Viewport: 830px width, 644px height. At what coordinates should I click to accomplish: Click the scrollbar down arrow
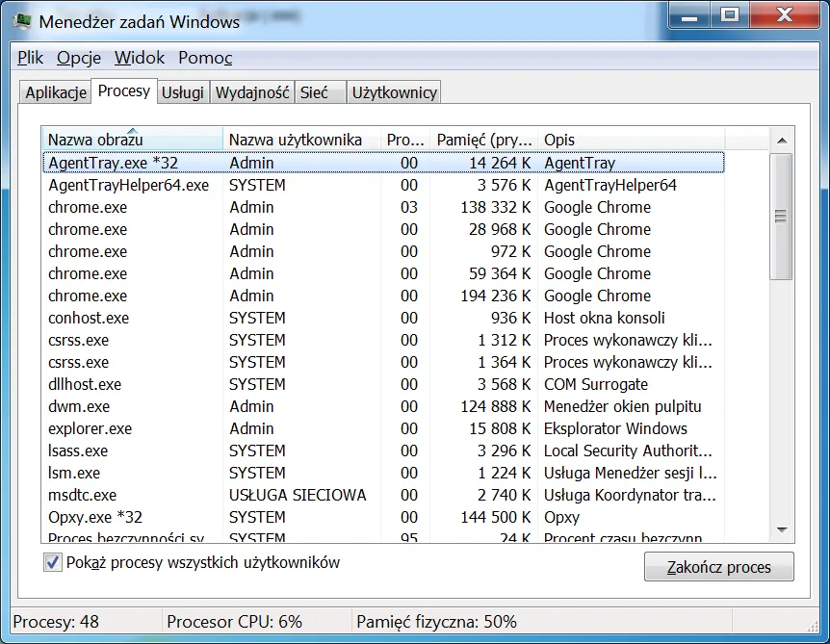pos(781,529)
